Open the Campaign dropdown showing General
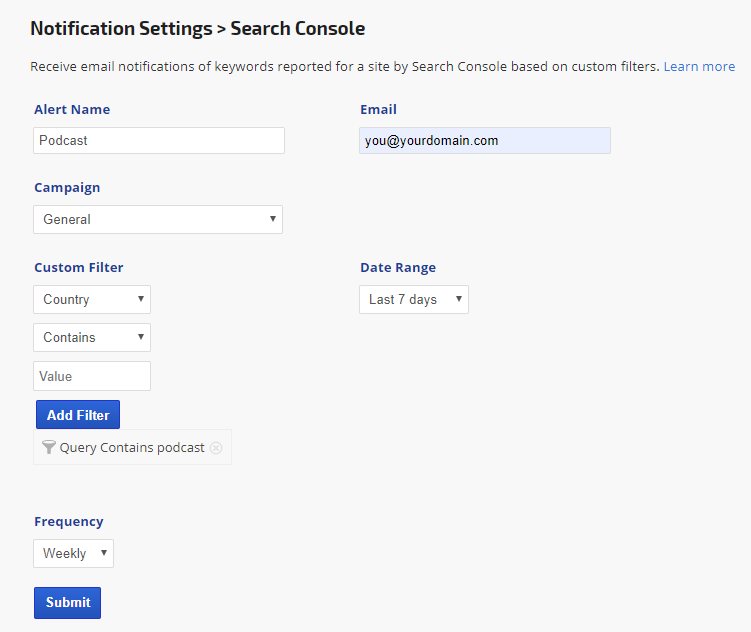The height and width of the screenshot is (632, 751). pos(158,219)
